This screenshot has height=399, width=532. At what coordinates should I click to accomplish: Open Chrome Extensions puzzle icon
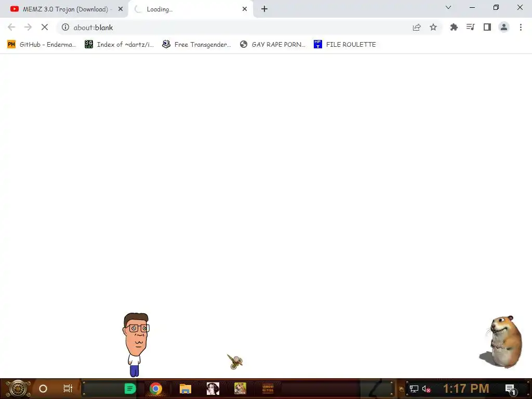coord(454,27)
